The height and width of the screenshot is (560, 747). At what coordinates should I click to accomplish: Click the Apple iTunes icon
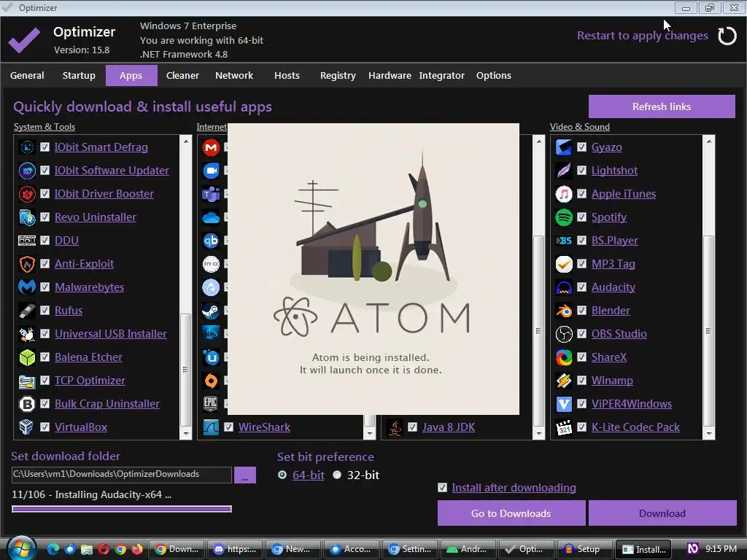564,194
